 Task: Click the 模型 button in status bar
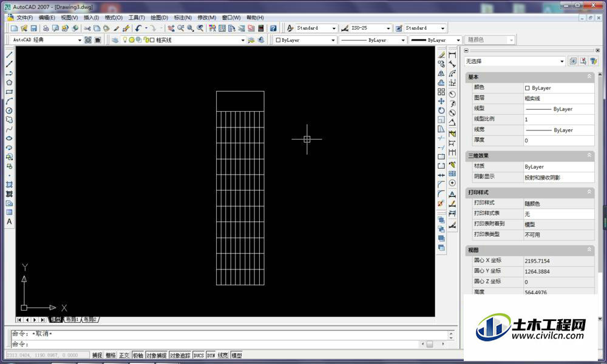(x=237, y=355)
